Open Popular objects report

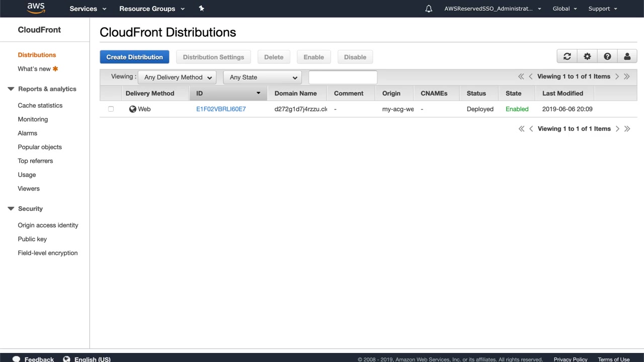coord(40,147)
